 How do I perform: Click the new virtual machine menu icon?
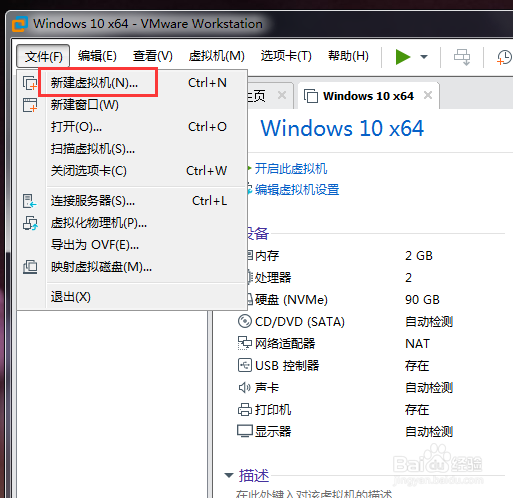pyautogui.click(x=30, y=83)
